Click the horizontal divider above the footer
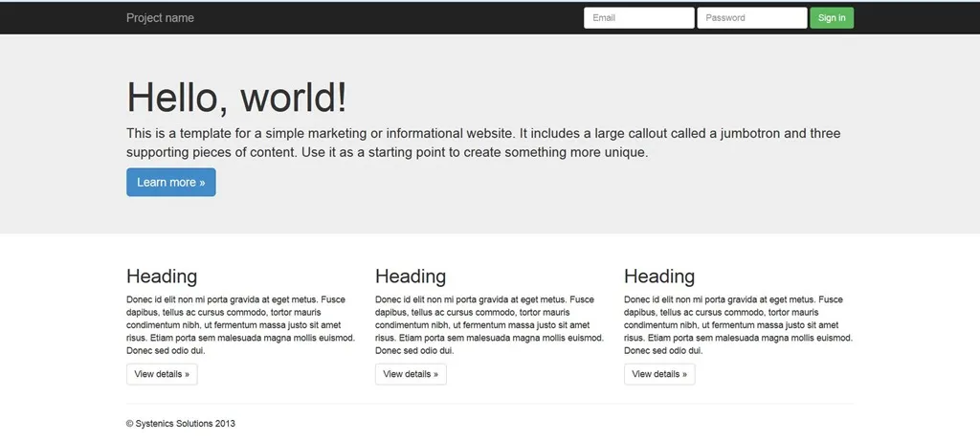The height and width of the screenshot is (442, 980). [490, 404]
